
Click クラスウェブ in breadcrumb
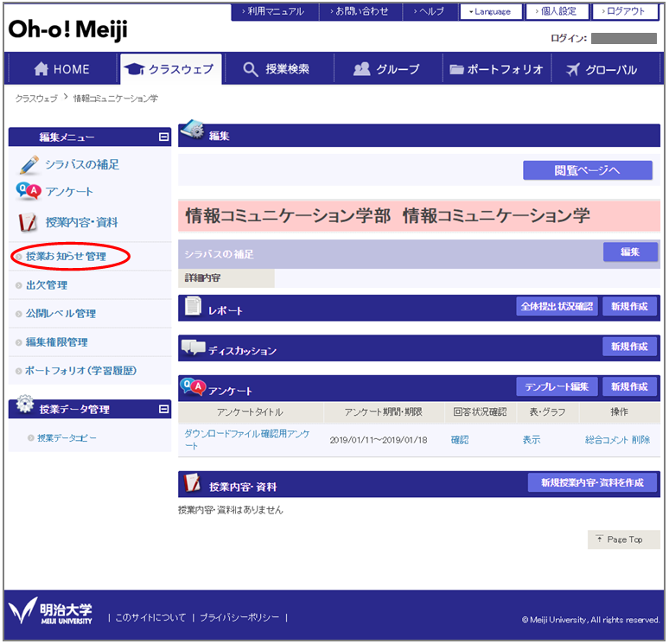(x=36, y=99)
